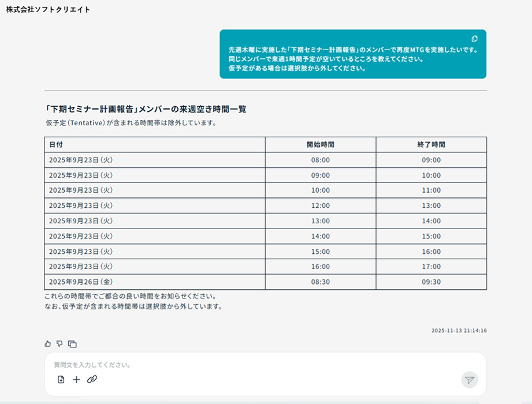Open the plus menu for more options
This screenshot has height=404, width=532.
click(x=76, y=380)
